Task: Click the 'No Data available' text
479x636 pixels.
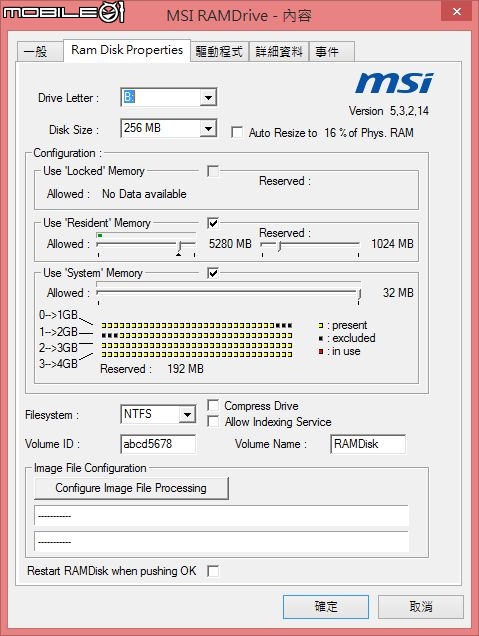Action: tap(144, 194)
